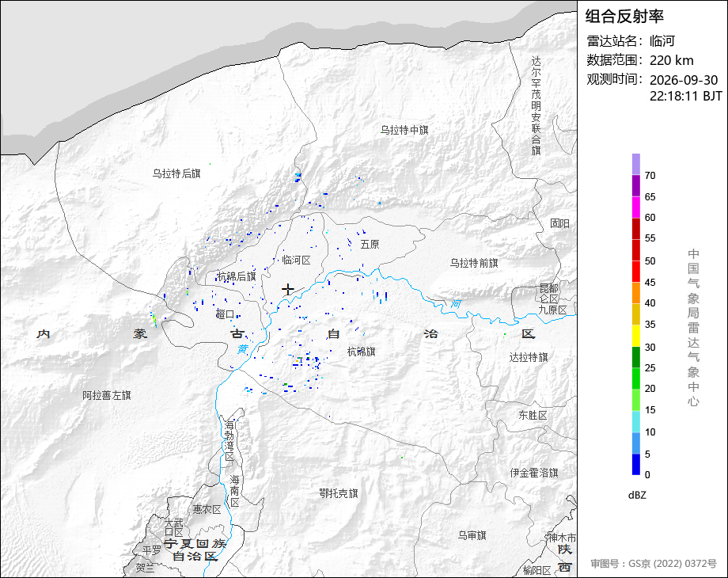Screen dimensions: 728x578
Task: Click the 组合反射率 title
Action: point(624,17)
